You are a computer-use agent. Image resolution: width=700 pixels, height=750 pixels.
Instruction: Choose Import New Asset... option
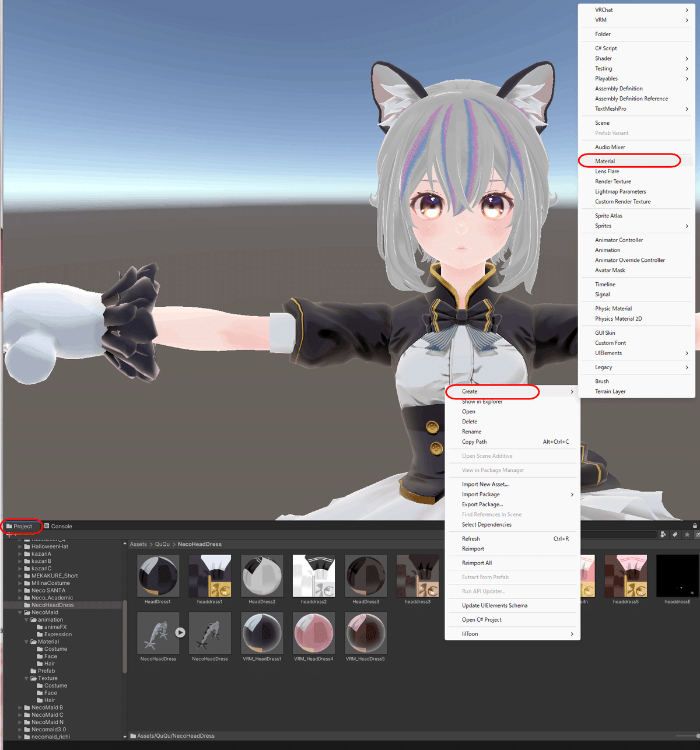pyautogui.click(x=512, y=484)
